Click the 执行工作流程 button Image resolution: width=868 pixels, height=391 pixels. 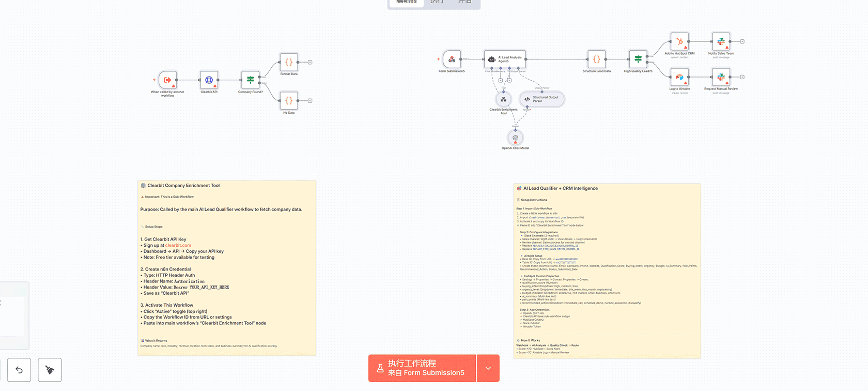[422, 368]
